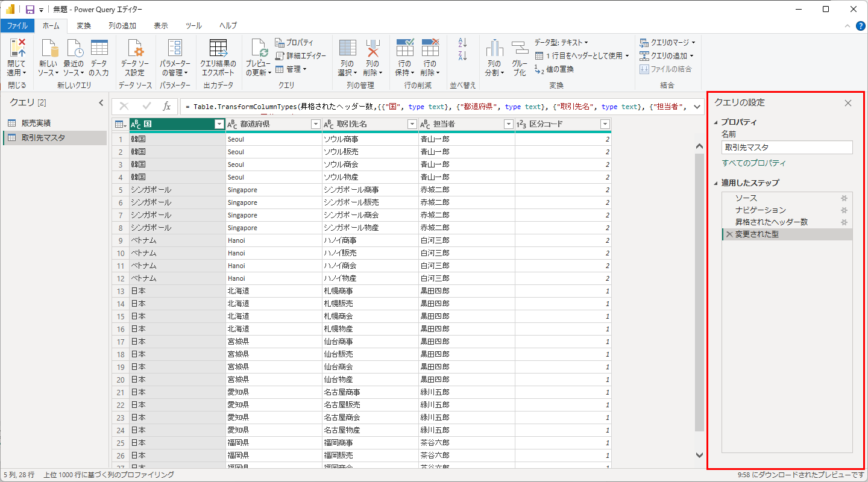Switch to the ヘルプ tab

(228, 26)
